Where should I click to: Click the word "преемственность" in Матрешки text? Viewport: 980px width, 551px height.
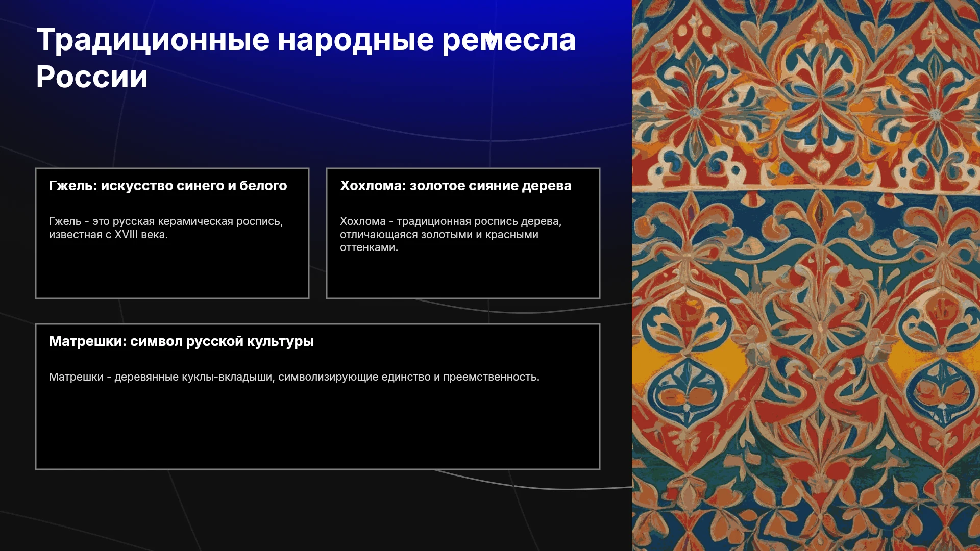pyautogui.click(x=491, y=377)
